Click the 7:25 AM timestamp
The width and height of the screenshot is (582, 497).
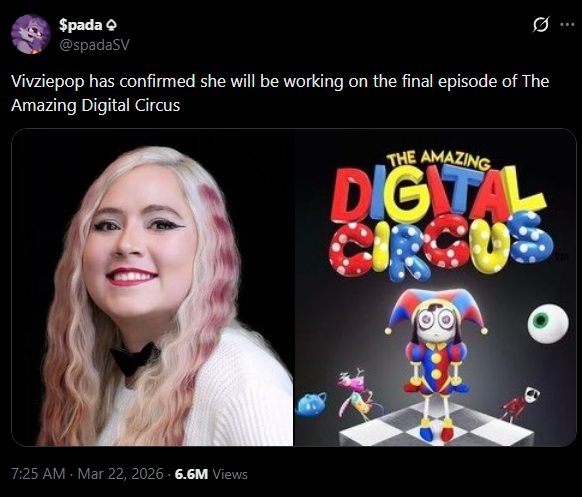pyautogui.click(x=38, y=474)
